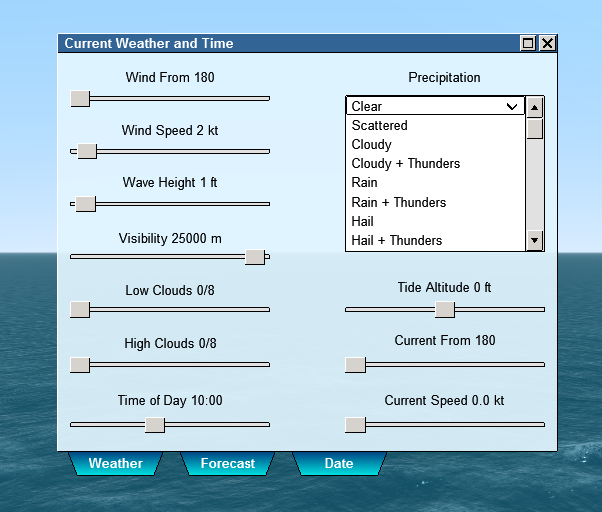
Task: Click the High Clouds 0/8 slider handle
Action: (x=80, y=365)
